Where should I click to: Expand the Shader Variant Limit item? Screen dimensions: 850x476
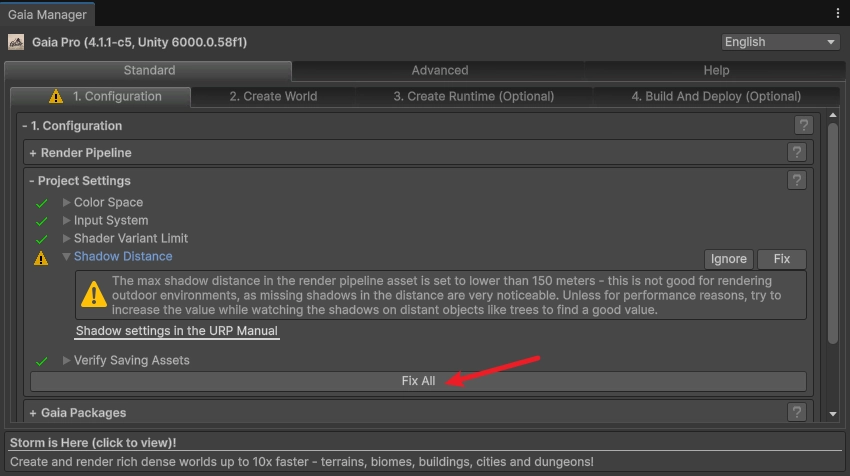[x=66, y=238]
